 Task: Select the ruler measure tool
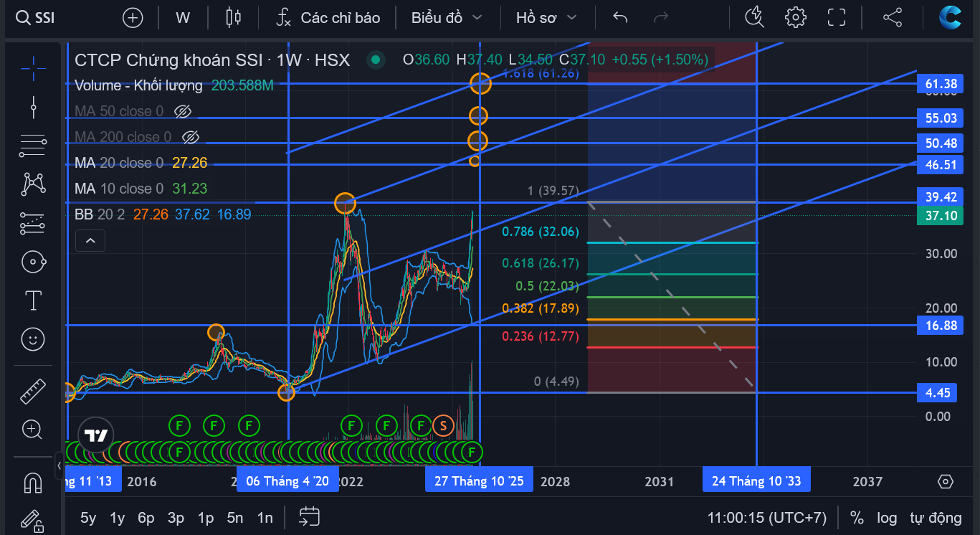click(x=33, y=392)
